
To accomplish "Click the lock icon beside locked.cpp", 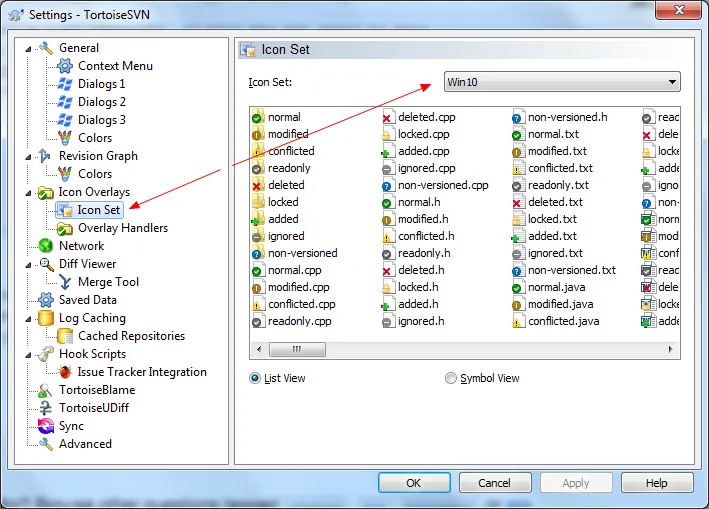I will tap(388, 134).
